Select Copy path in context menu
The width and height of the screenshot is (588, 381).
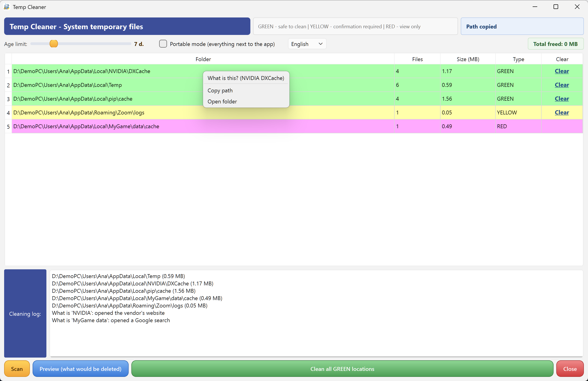[246, 90]
